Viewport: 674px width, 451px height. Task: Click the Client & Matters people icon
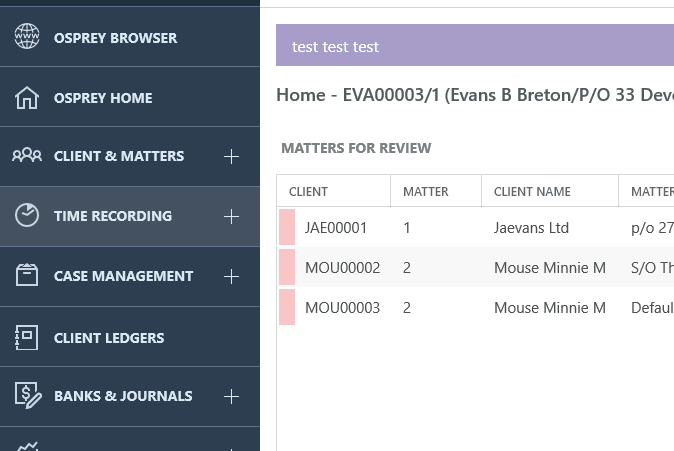pyautogui.click(x=27, y=155)
